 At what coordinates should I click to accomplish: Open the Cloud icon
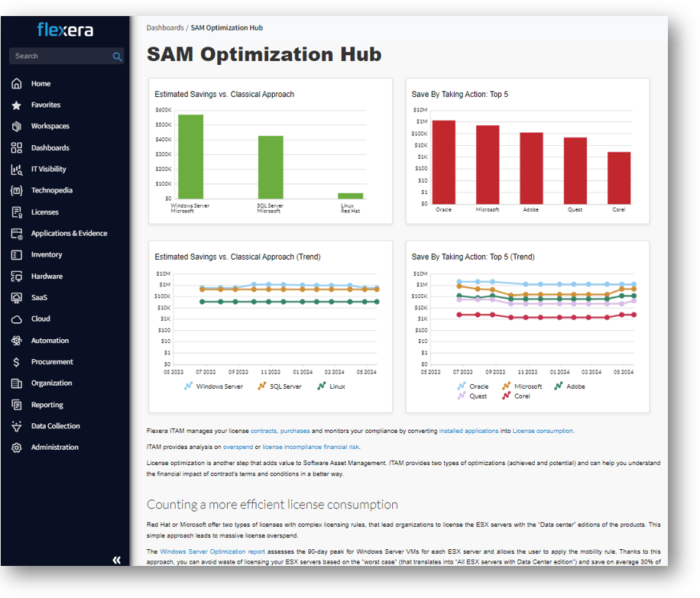click(x=17, y=319)
